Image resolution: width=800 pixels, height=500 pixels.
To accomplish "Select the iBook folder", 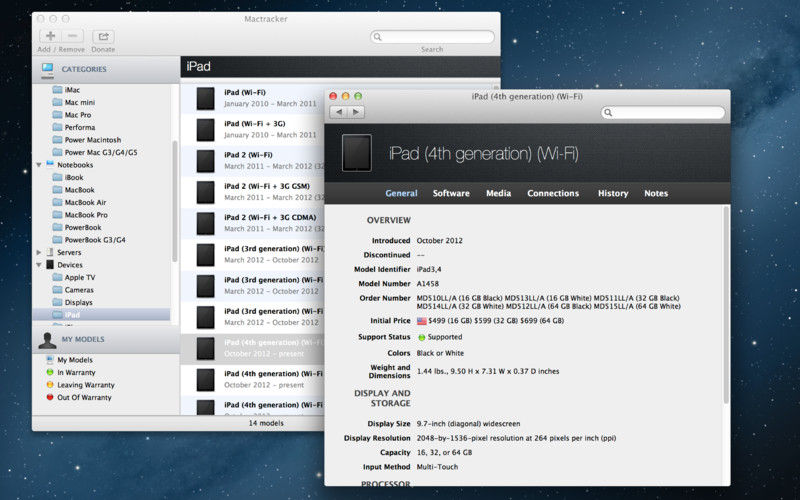I will click(x=68, y=178).
